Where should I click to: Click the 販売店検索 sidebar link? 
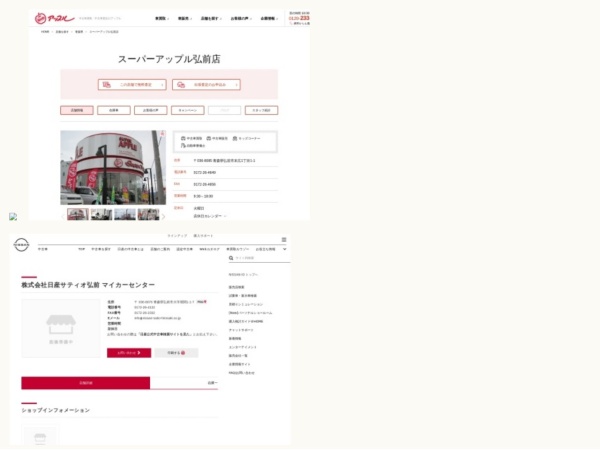(x=236, y=287)
